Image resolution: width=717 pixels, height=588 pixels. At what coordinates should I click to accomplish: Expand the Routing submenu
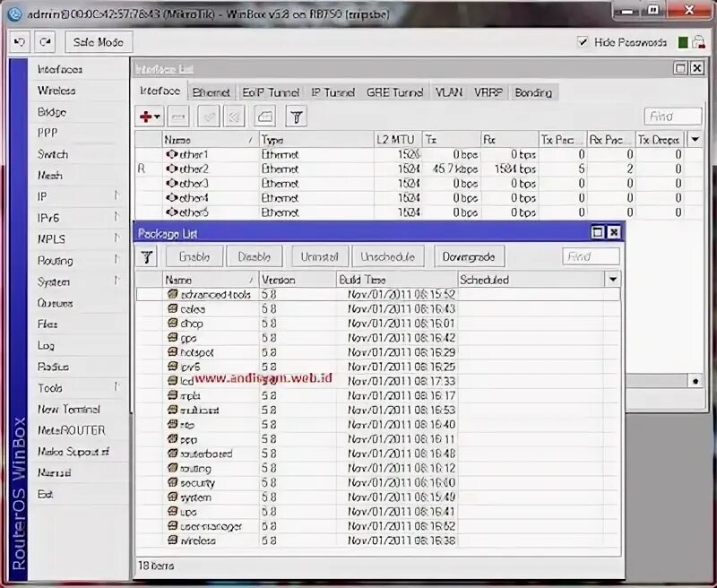[117, 260]
